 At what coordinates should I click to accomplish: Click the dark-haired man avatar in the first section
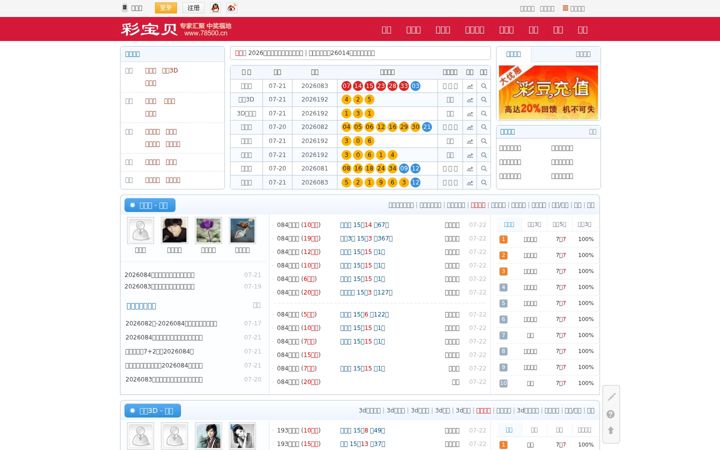[174, 231]
